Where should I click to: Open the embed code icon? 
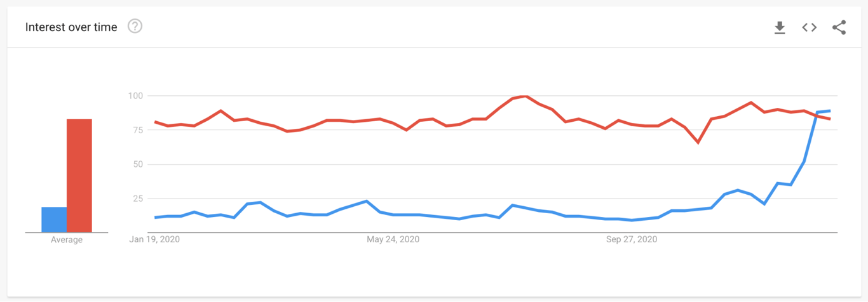[x=809, y=27]
